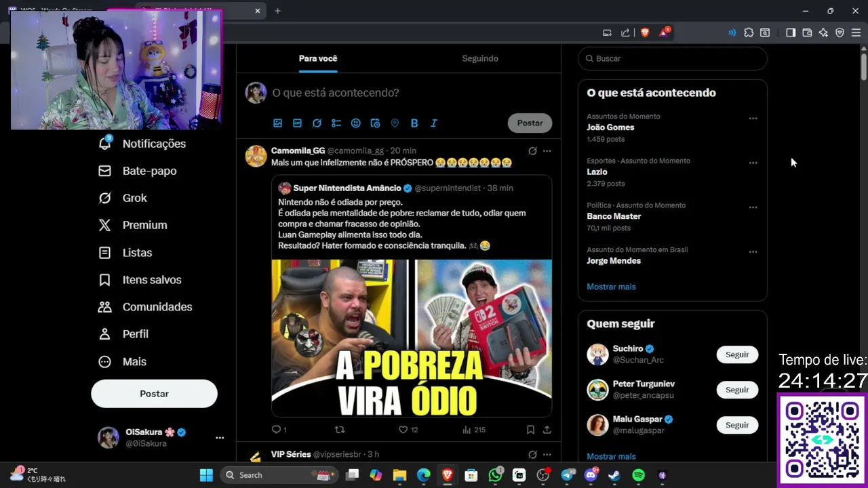The image size is (868, 488).
Task: Open Comunidades page
Action: tap(145, 307)
